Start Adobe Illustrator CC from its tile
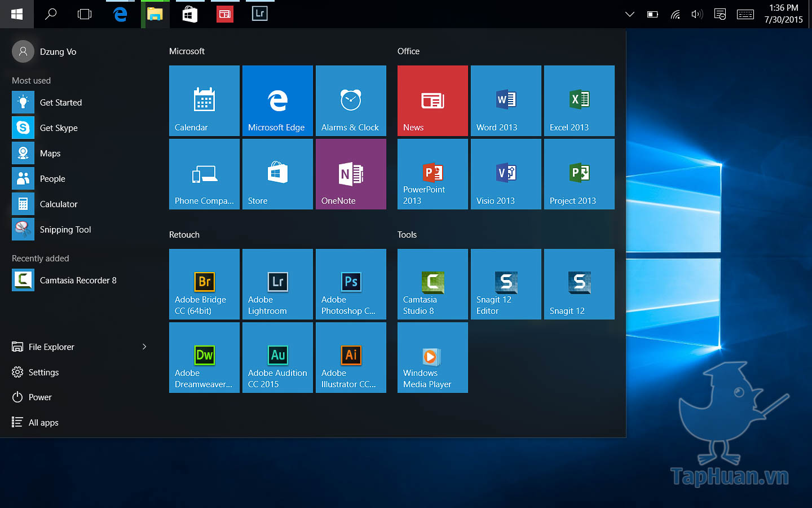 [351, 357]
